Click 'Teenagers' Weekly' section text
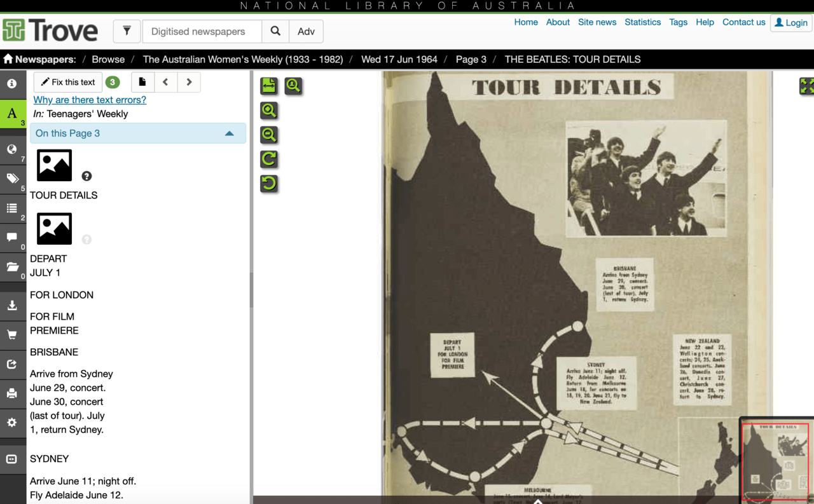 pos(87,114)
